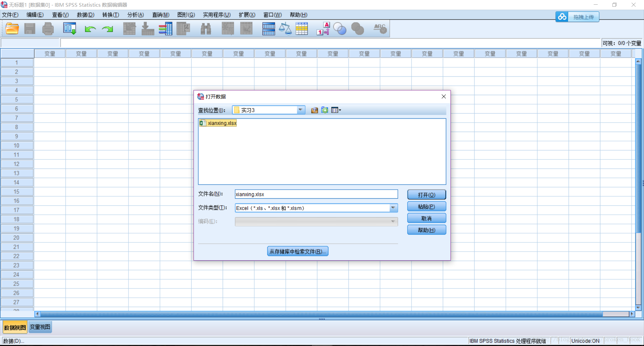Go up one folder level in dialog
Image resolution: width=644 pixels, height=346 pixels.
pyautogui.click(x=314, y=110)
